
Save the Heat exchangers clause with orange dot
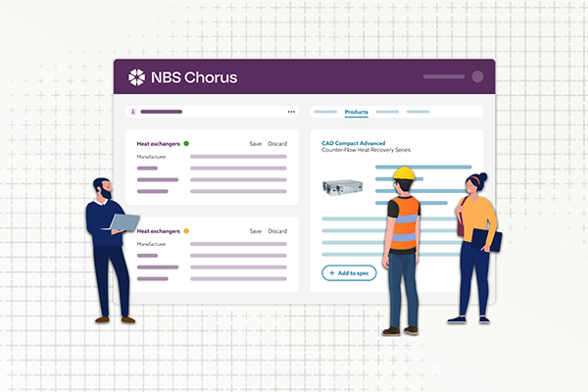pos(256,231)
